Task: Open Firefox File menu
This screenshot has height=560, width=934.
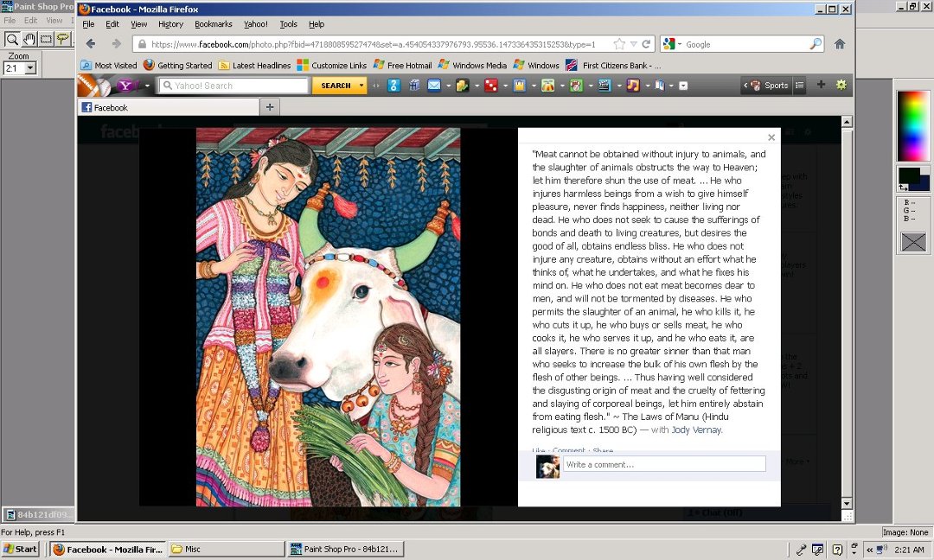Action: click(88, 24)
